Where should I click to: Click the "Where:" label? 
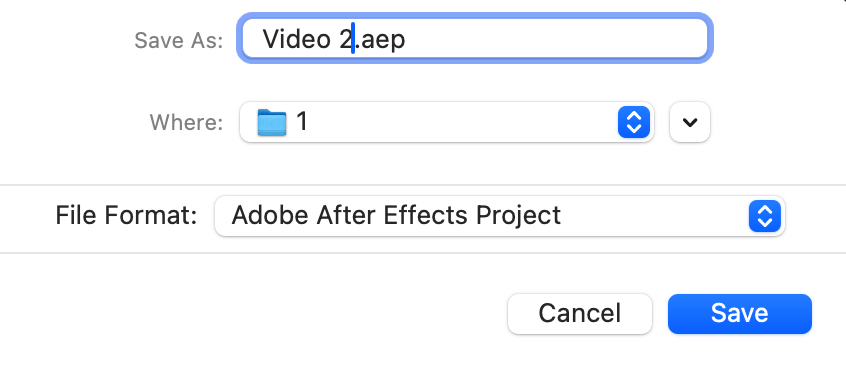point(187,122)
